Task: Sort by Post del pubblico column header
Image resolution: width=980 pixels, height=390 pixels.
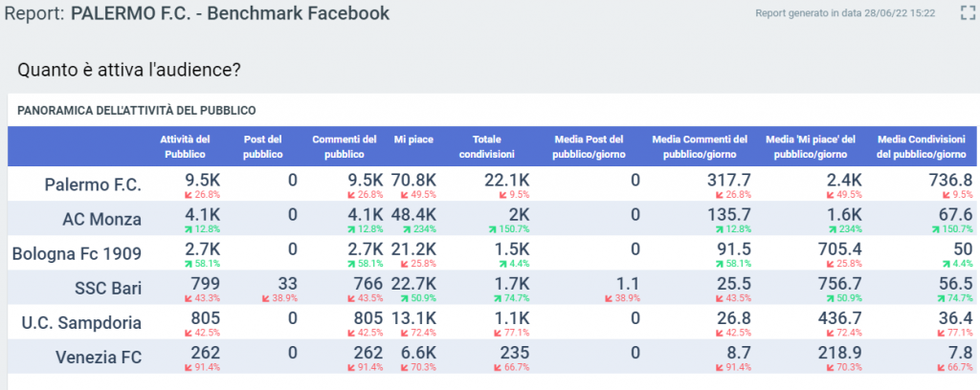Action: tap(262, 146)
